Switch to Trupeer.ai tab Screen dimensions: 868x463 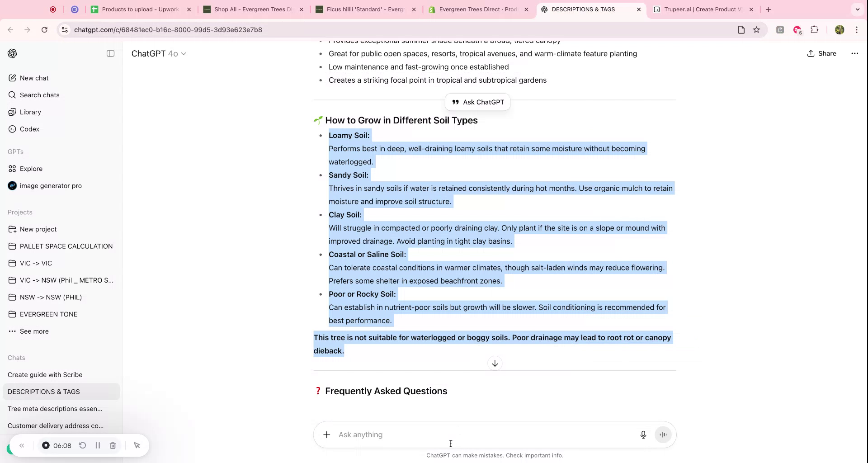coord(702,9)
